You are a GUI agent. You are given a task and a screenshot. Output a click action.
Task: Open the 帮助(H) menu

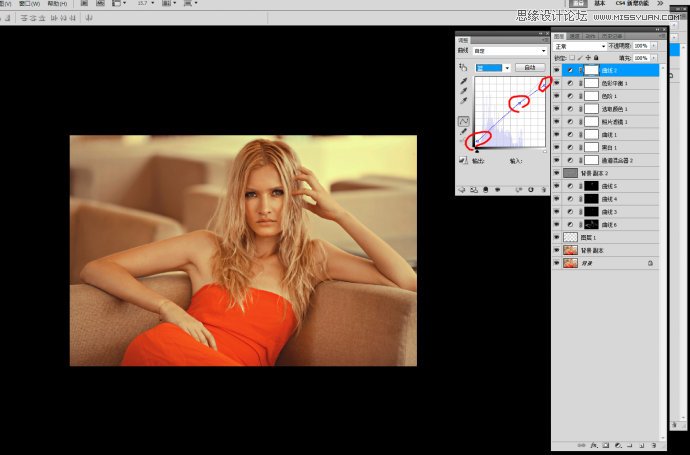pos(57,4)
